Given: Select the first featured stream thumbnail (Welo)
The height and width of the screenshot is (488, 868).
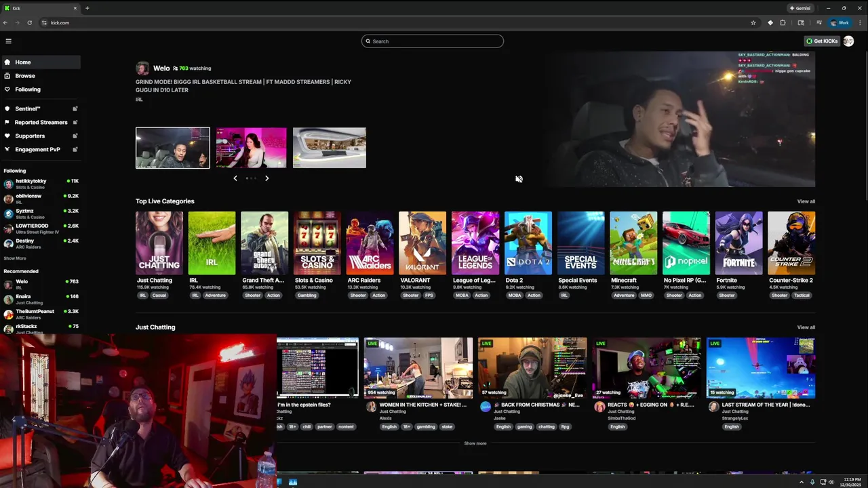Looking at the screenshot, I should [173, 148].
